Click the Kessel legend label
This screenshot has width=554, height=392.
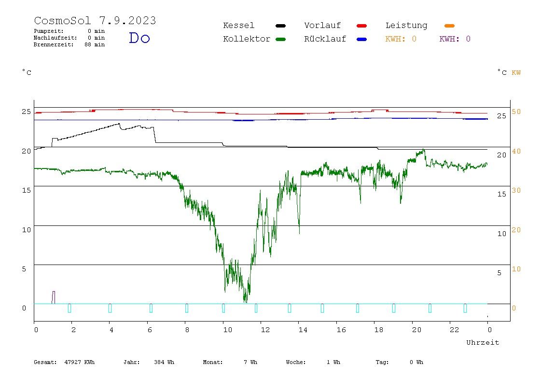(238, 26)
